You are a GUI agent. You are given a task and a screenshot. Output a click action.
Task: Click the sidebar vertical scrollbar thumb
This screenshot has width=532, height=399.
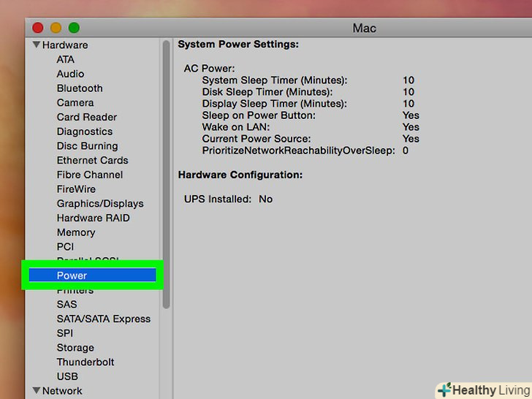pyautogui.click(x=167, y=175)
